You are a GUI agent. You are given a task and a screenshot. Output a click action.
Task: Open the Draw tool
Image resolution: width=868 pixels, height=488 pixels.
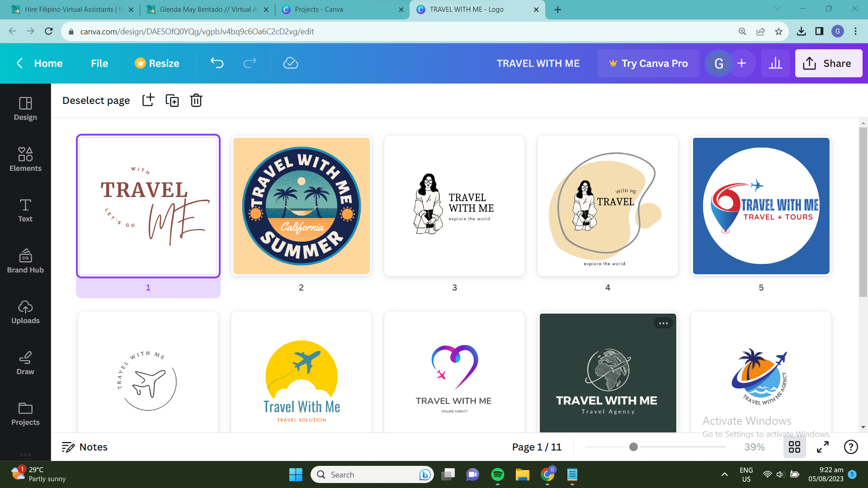[25, 363]
